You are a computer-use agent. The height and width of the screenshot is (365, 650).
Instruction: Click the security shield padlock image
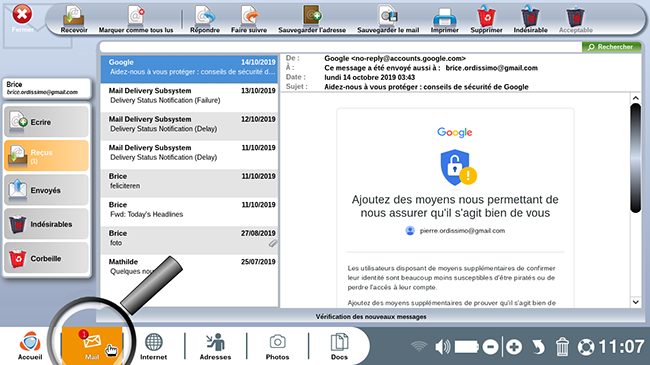click(458, 168)
